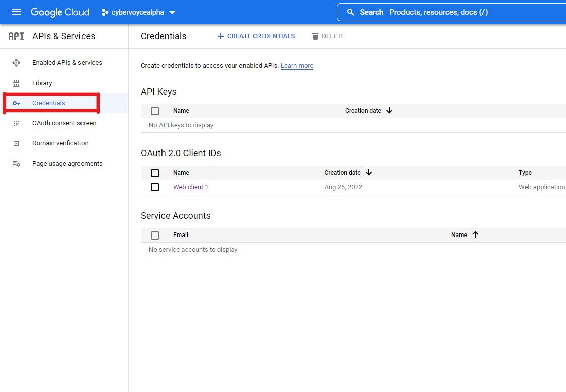This screenshot has height=392, width=566.
Task: Click the Delete trash icon
Action: 315,36
